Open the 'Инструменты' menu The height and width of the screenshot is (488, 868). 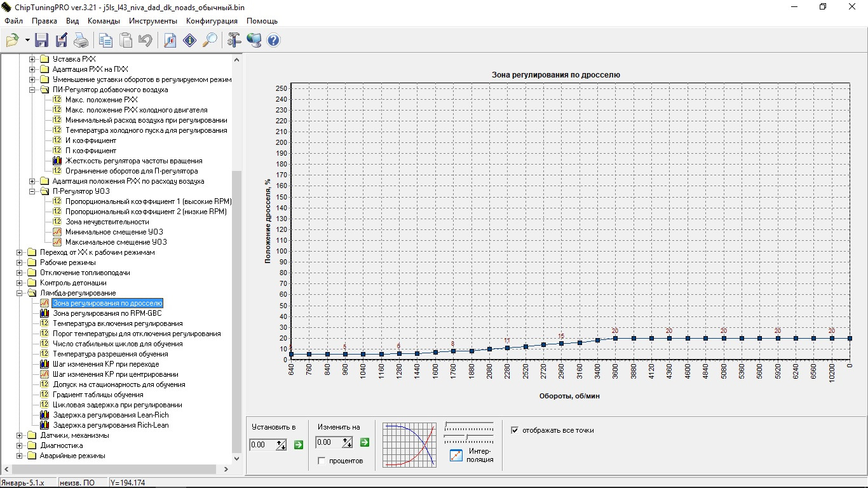tap(153, 21)
